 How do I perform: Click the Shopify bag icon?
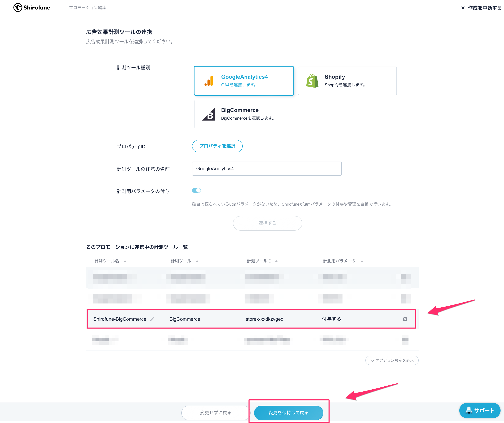coord(312,81)
